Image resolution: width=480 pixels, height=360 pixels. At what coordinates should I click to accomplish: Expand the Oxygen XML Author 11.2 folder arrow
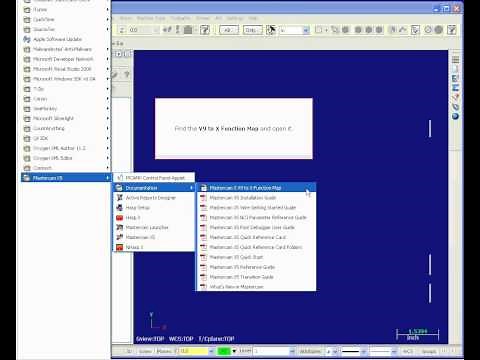pos(107,148)
